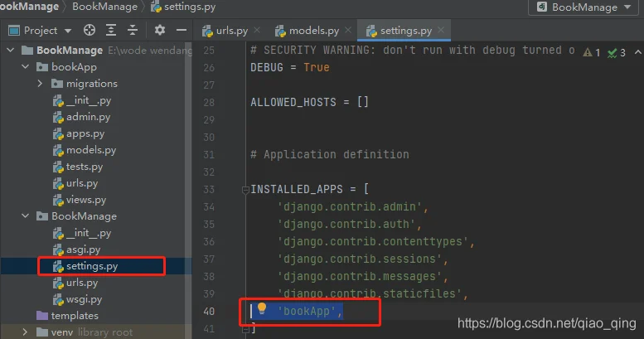Expand the migrations folder
This screenshot has width=644, height=339.
tap(40, 84)
